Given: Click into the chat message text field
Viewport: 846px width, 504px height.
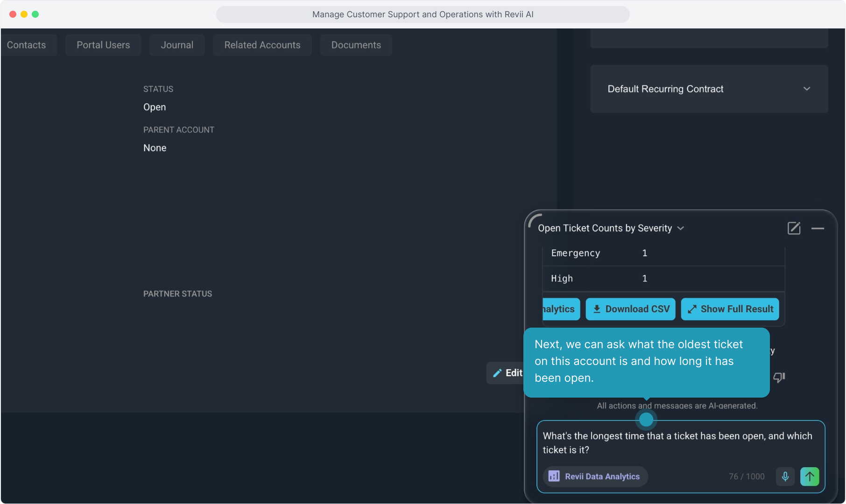Looking at the screenshot, I should coord(677,443).
